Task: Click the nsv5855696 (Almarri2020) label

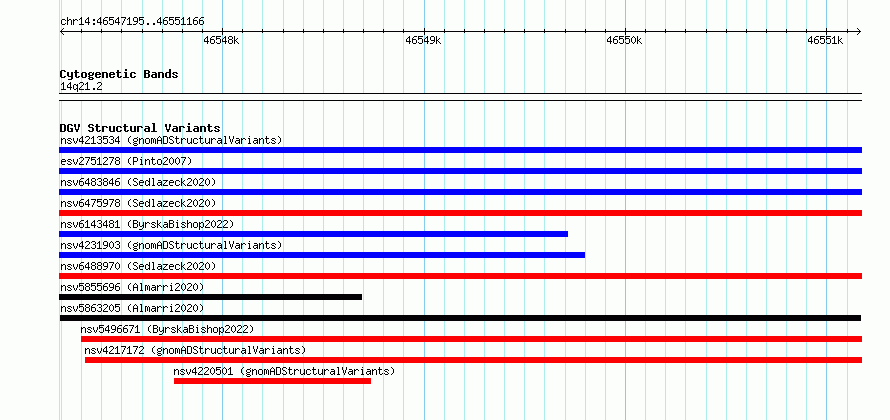Action: click(x=132, y=287)
